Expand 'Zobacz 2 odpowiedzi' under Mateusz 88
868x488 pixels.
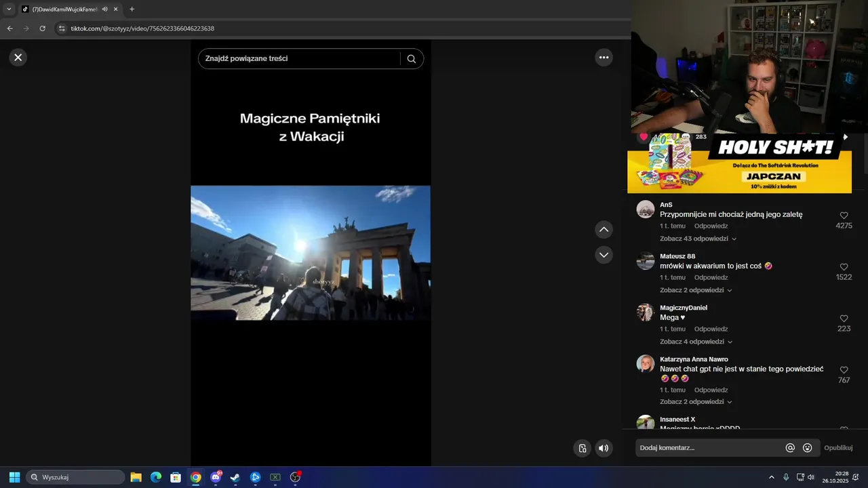(x=696, y=290)
